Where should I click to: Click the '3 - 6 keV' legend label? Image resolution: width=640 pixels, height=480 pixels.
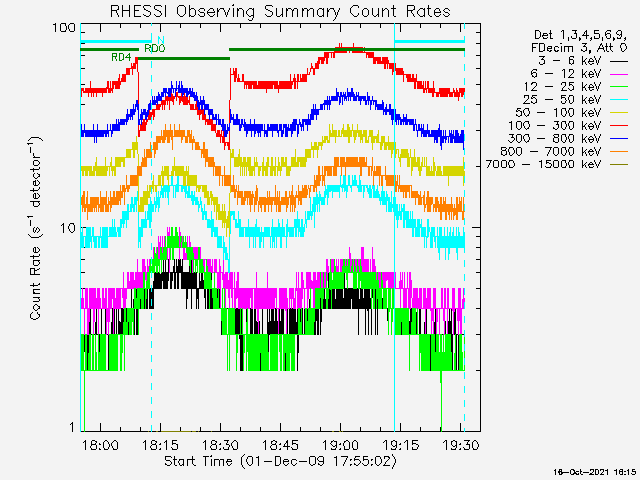point(569,61)
